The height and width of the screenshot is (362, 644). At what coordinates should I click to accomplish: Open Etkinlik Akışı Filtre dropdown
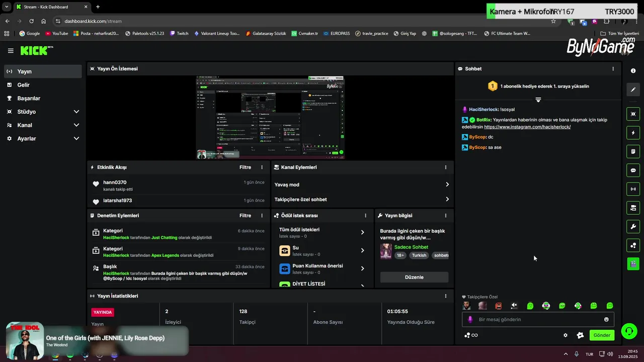coord(245,167)
